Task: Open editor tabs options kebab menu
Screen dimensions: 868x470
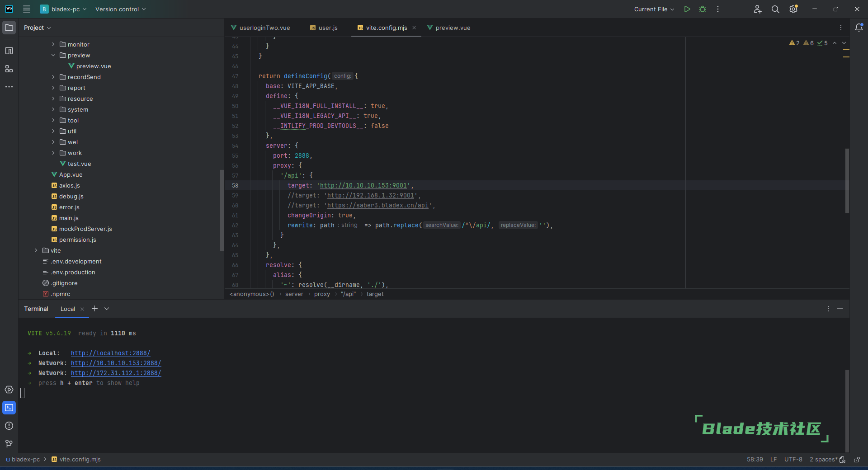Action: click(841, 28)
